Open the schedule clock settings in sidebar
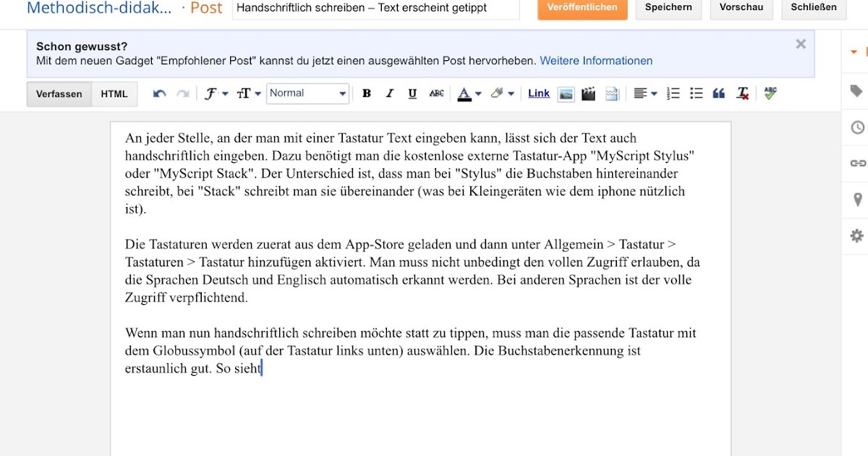 [x=857, y=127]
